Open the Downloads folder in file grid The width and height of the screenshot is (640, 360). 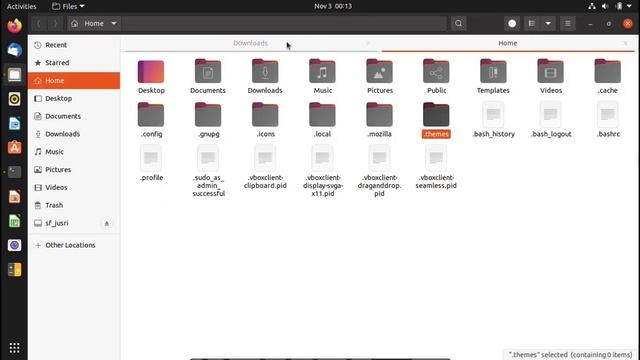point(265,72)
